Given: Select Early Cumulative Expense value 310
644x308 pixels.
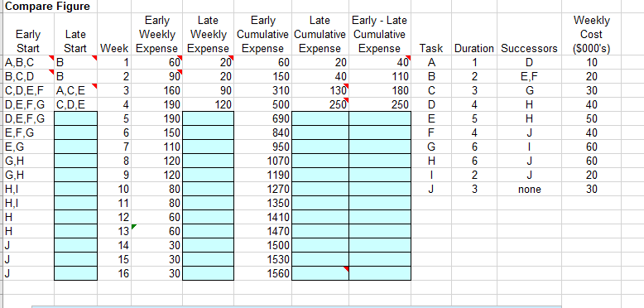Looking at the screenshot, I should click(x=263, y=90).
